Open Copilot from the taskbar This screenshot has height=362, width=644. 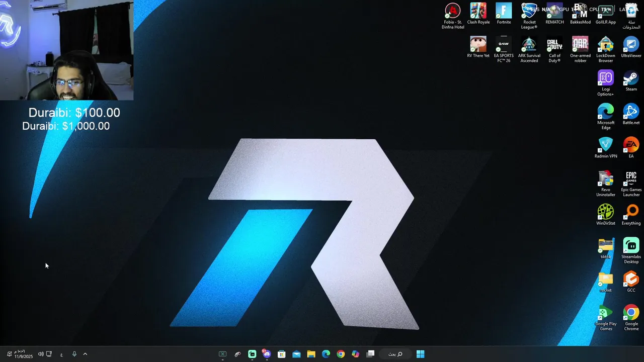(x=356, y=354)
